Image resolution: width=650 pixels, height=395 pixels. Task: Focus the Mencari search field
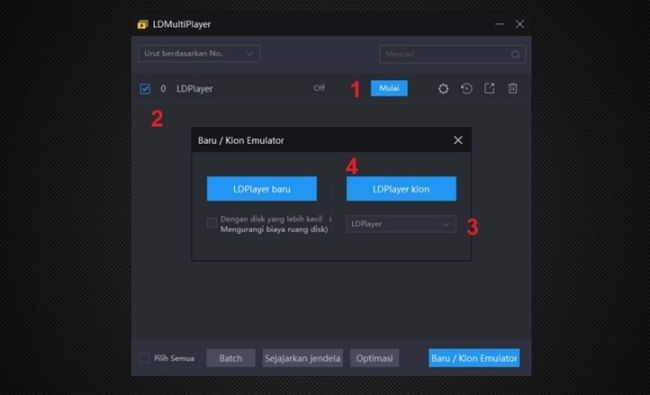coord(452,54)
